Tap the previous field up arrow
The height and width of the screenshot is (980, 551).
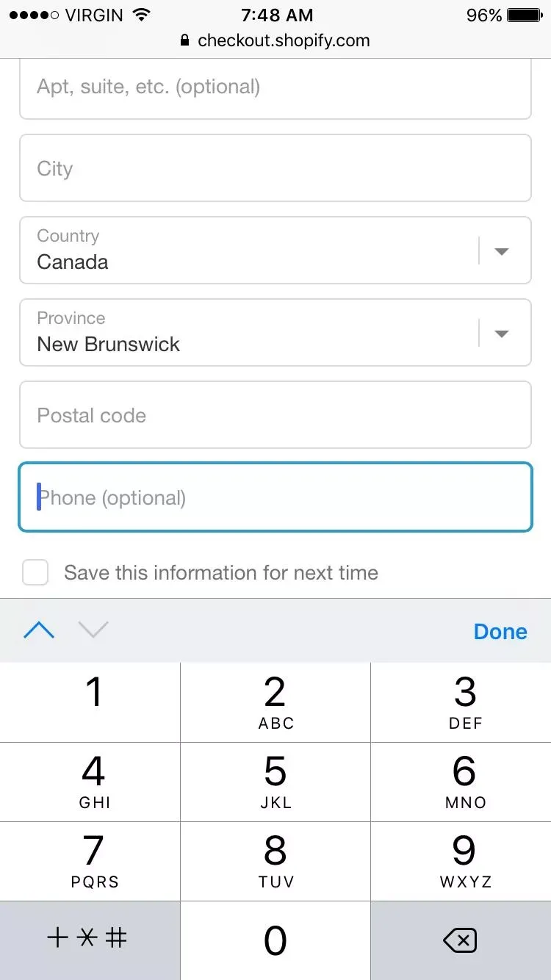39,630
